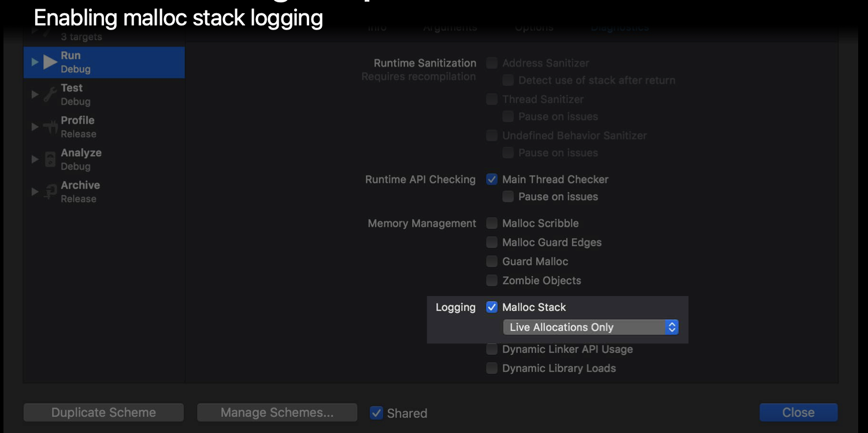
Task: Select the Profile Release row
Action: click(x=104, y=127)
